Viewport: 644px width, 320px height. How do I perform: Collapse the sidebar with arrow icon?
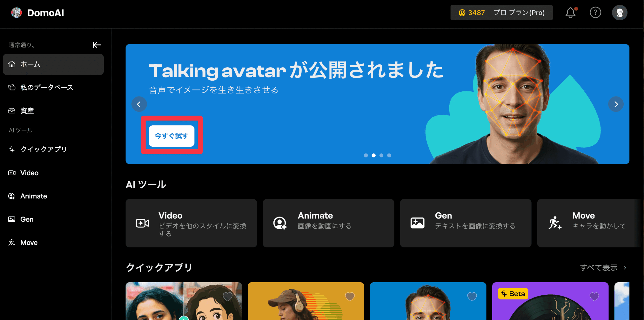pos(97,45)
